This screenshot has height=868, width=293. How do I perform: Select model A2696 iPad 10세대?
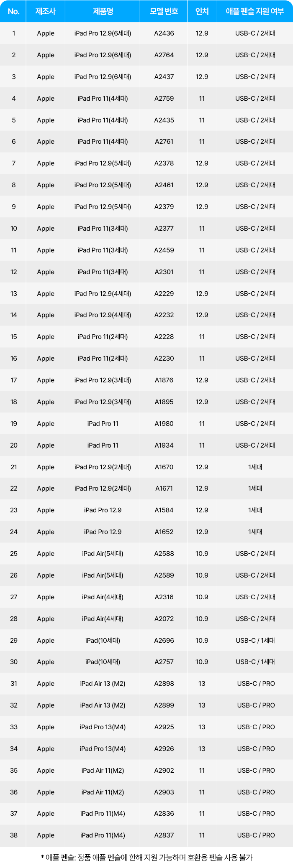pyautogui.click(x=164, y=641)
